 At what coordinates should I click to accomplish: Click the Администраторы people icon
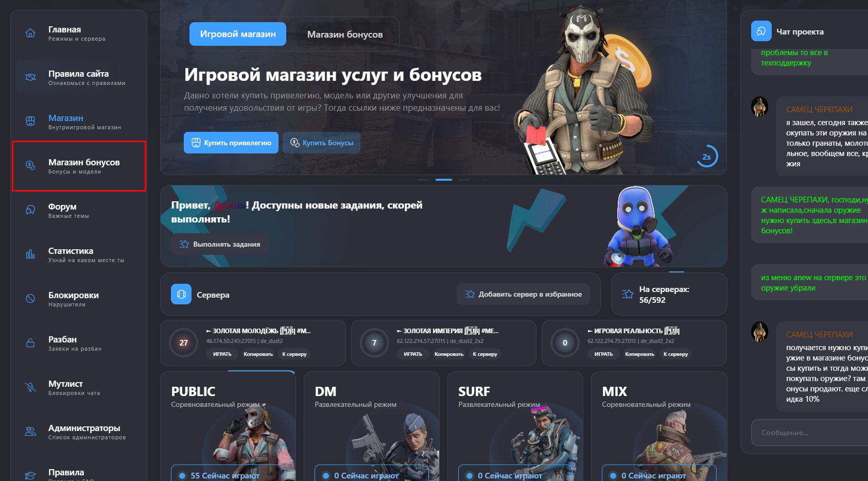click(x=30, y=432)
